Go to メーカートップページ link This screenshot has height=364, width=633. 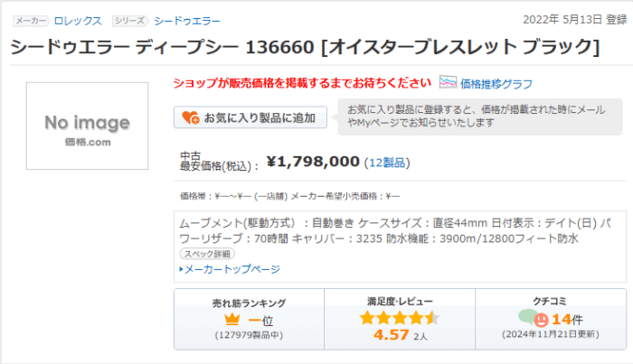pyautogui.click(x=232, y=269)
